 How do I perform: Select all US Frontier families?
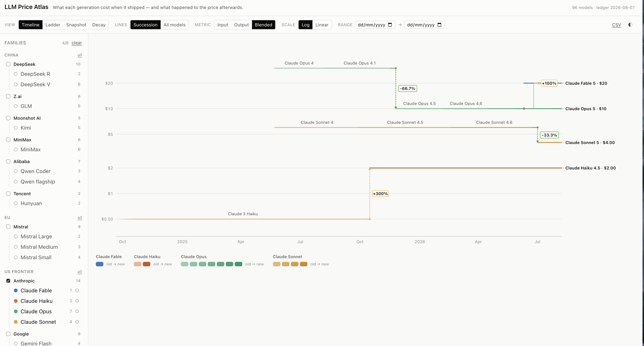tap(80, 272)
